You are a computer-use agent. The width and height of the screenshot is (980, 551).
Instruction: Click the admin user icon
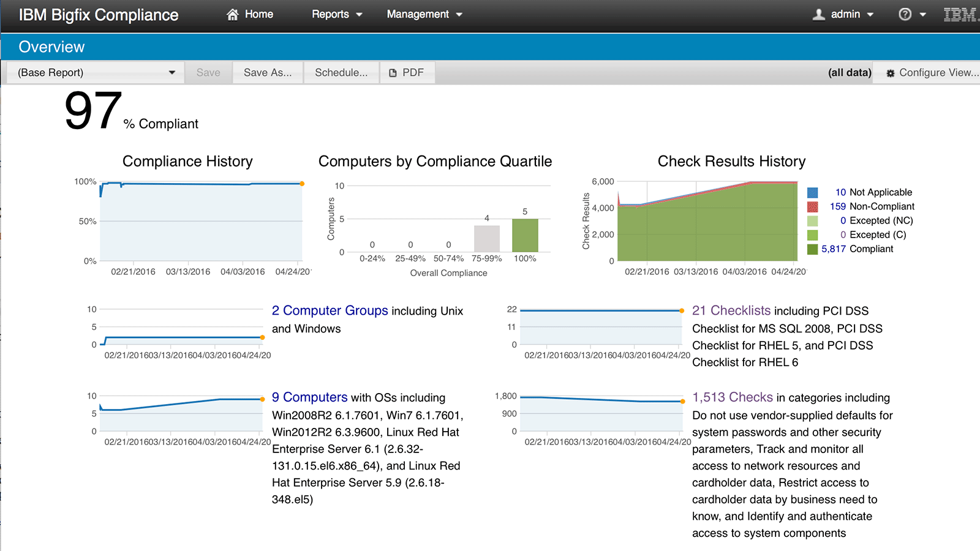[x=819, y=14]
